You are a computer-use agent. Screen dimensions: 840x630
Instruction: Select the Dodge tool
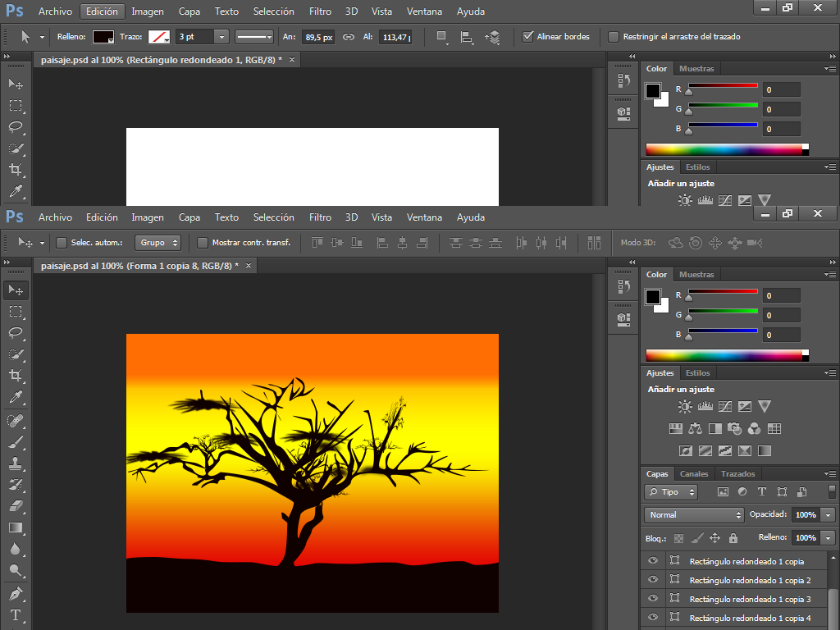point(16,571)
